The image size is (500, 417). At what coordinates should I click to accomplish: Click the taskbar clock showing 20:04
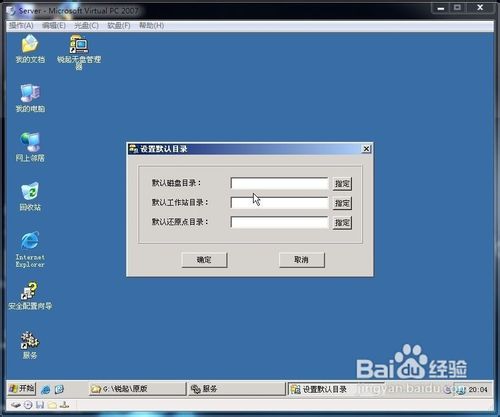pyautogui.click(x=478, y=390)
